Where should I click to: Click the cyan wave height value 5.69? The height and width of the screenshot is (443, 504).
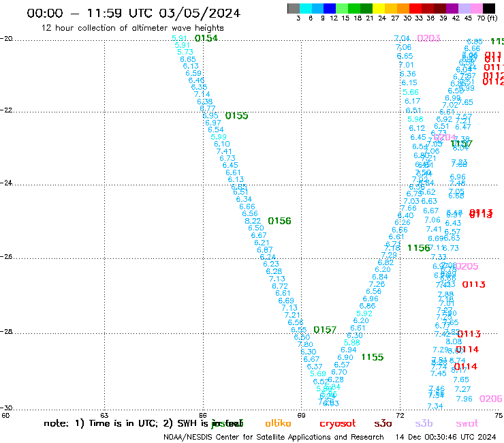(x=318, y=373)
